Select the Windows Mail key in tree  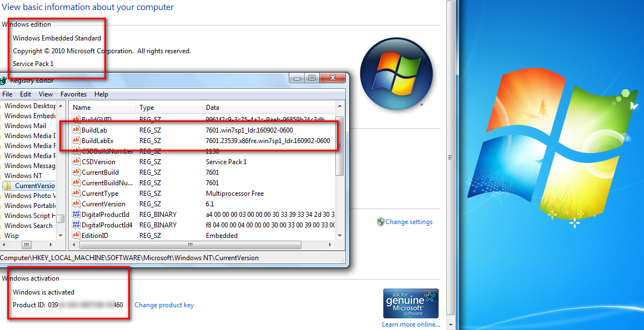tap(25, 125)
